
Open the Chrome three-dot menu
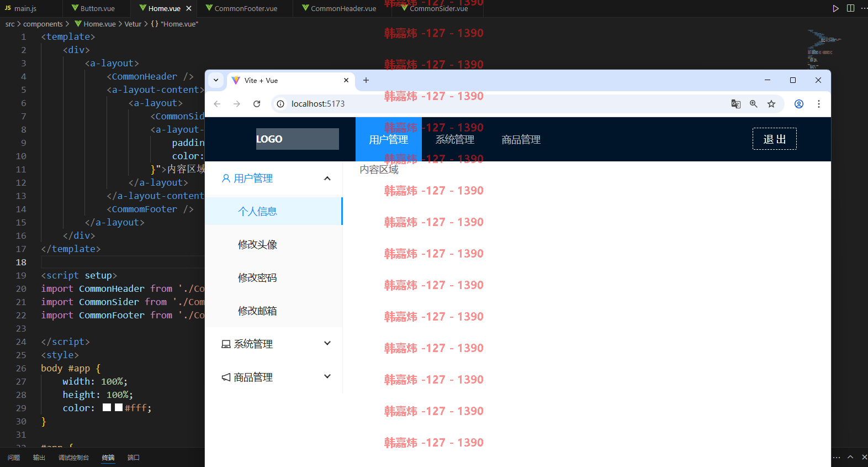pos(819,104)
